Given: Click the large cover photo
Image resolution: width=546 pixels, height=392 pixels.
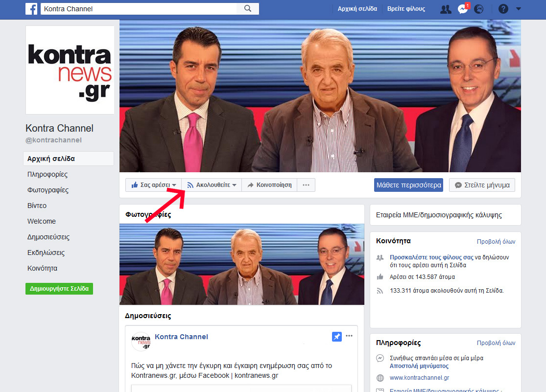Looking at the screenshot, I should 320,96.
